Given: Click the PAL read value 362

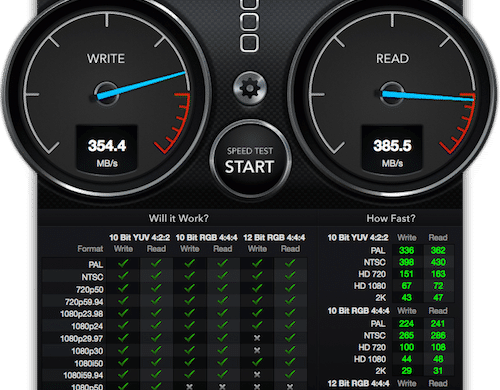Looking at the screenshot, I should click(x=438, y=250).
